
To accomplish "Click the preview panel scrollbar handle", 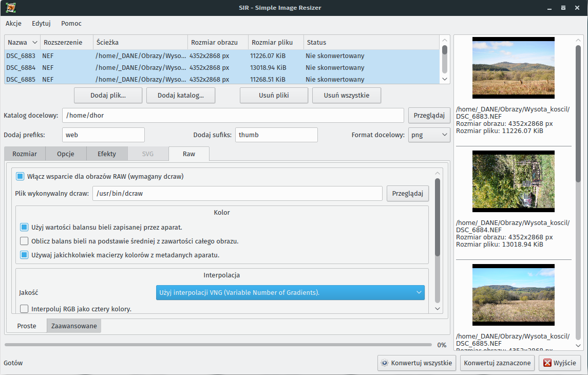I will [x=578, y=114].
